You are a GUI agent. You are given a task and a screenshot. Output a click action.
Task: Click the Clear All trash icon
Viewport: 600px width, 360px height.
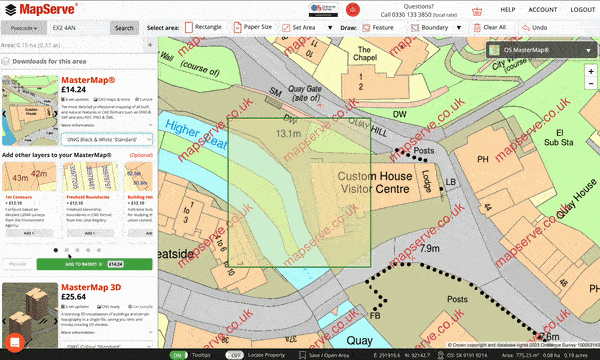(x=477, y=28)
